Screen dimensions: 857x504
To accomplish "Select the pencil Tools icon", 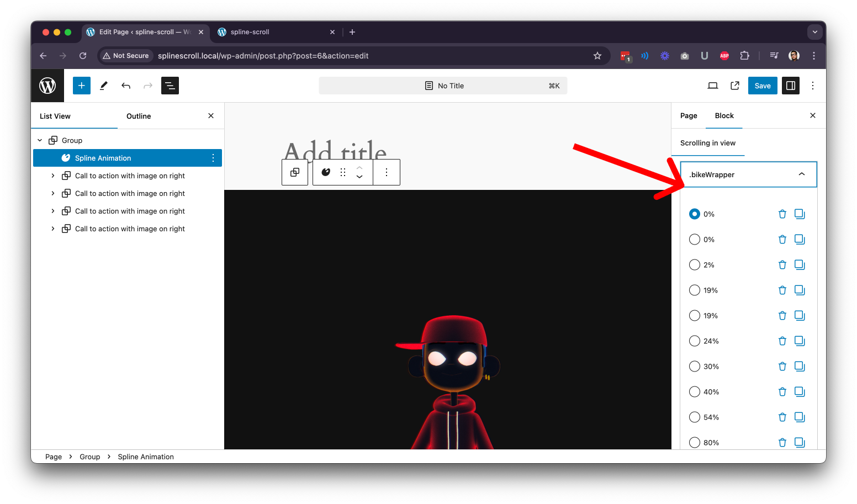I will coord(104,86).
